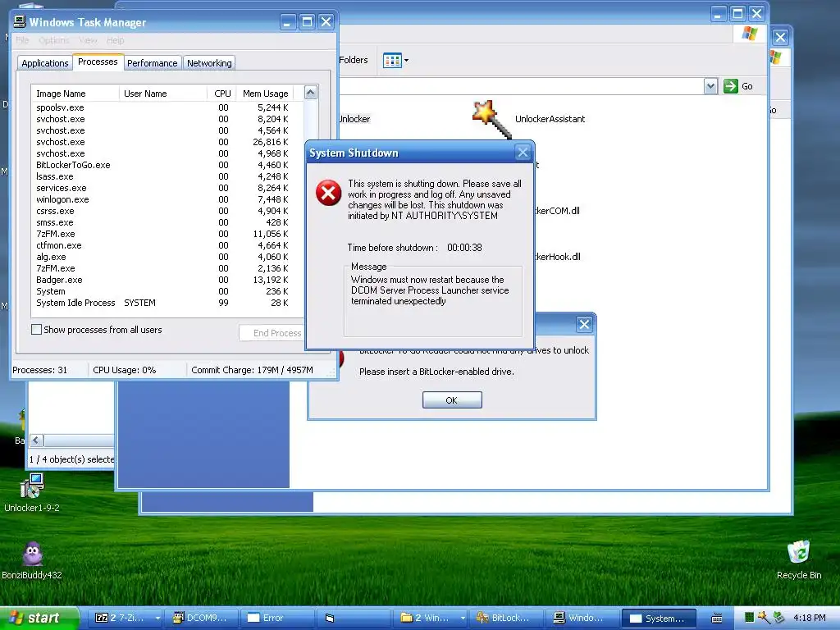Switch to the System Shutdown taskbar button
The height and width of the screenshot is (630, 840).
pyautogui.click(x=659, y=618)
